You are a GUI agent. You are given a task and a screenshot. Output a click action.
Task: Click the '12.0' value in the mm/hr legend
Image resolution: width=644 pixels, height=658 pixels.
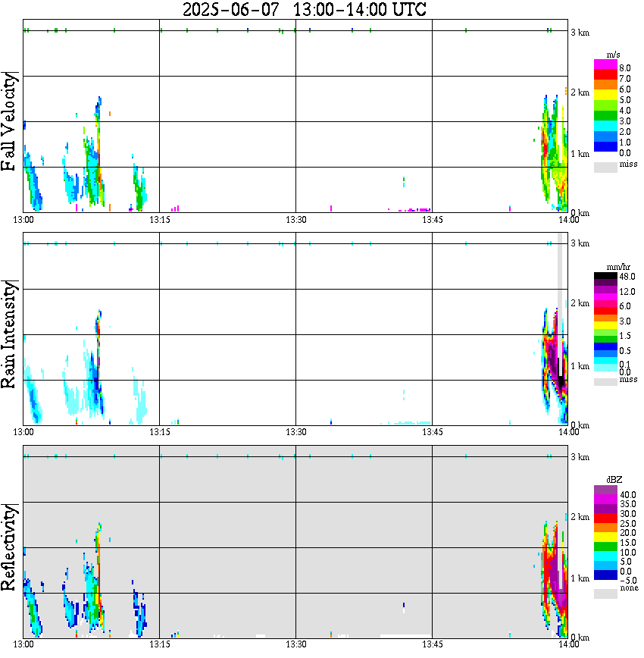pos(627,291)
